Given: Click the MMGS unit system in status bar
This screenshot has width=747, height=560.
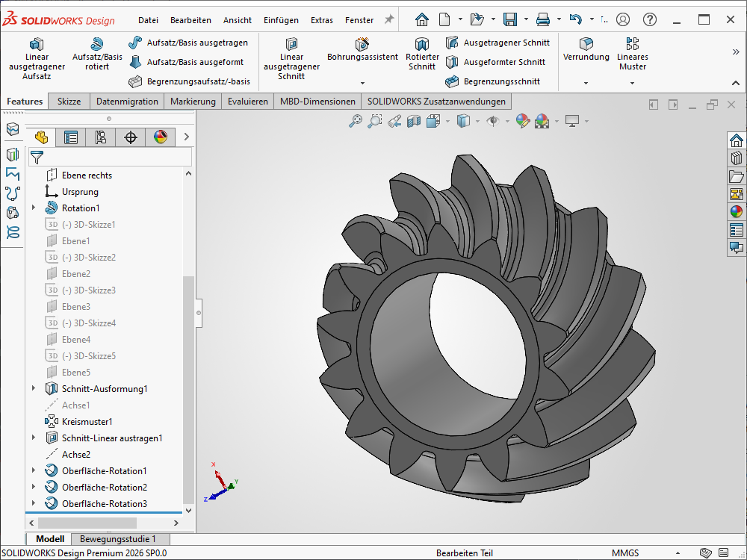Looking at the screenshot, I should click(x=625, y=553).
